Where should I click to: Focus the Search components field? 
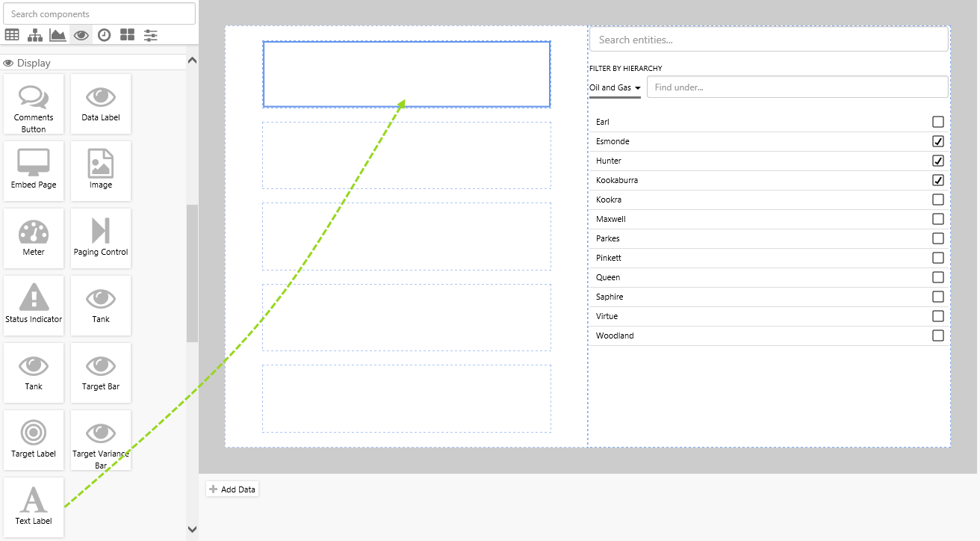click(x=99, y=13)
